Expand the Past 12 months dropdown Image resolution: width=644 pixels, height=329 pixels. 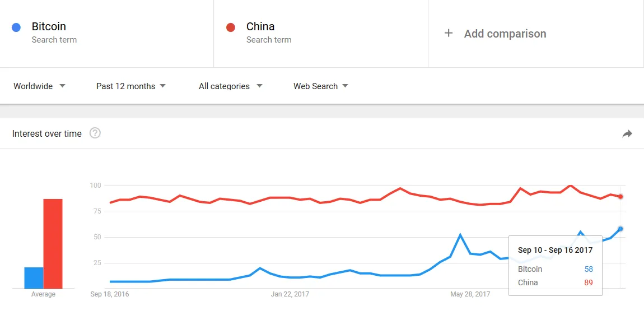(x=131, y=86)
